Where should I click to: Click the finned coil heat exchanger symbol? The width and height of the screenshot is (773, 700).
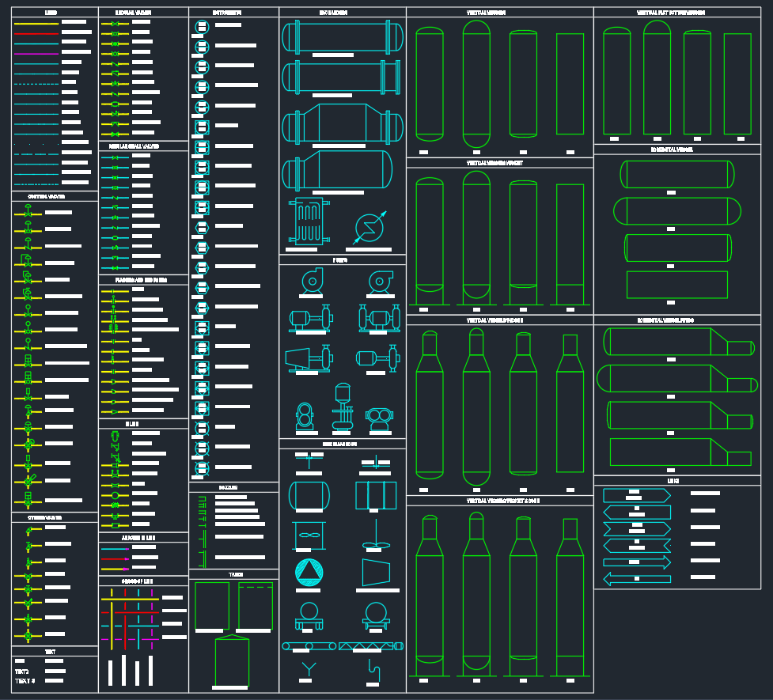309,221
